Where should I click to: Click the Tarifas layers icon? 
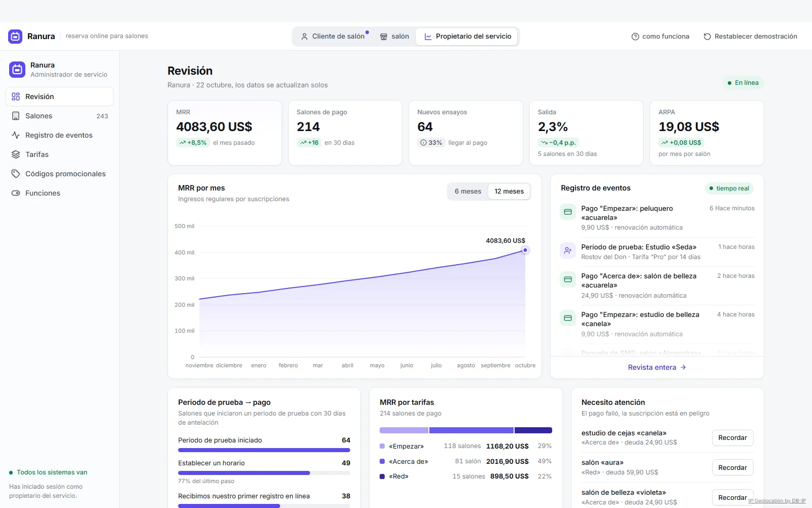tap(16, 154)
